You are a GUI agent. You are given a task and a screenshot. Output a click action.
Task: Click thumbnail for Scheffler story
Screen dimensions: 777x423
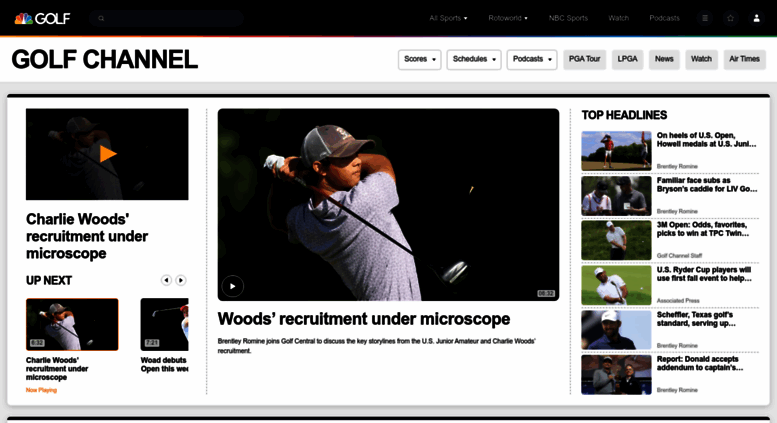point(616,330)
